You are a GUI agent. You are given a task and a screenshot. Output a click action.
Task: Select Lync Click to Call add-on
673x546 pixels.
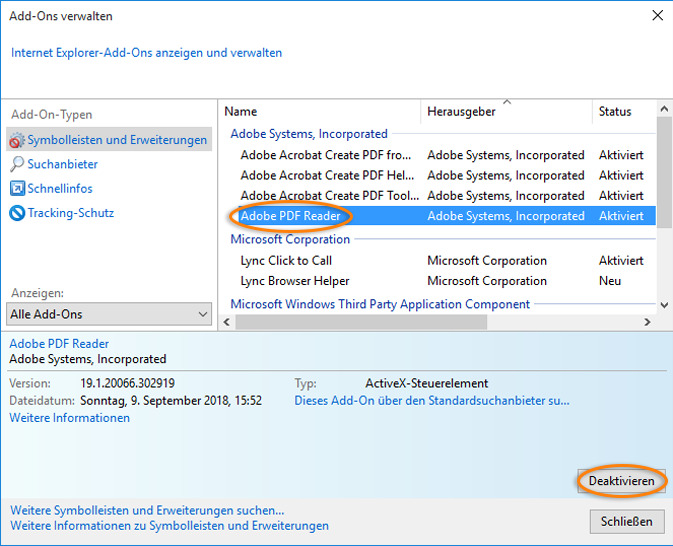[286, 261]
